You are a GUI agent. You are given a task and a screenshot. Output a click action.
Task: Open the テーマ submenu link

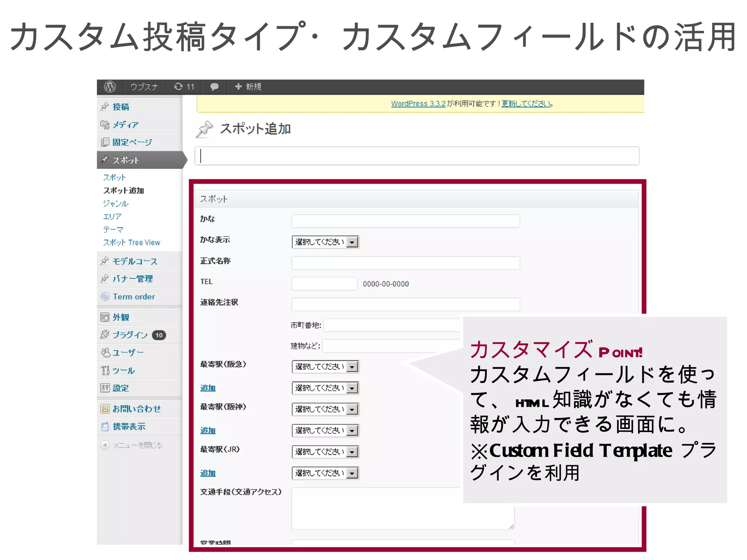(x=113, y=229)
